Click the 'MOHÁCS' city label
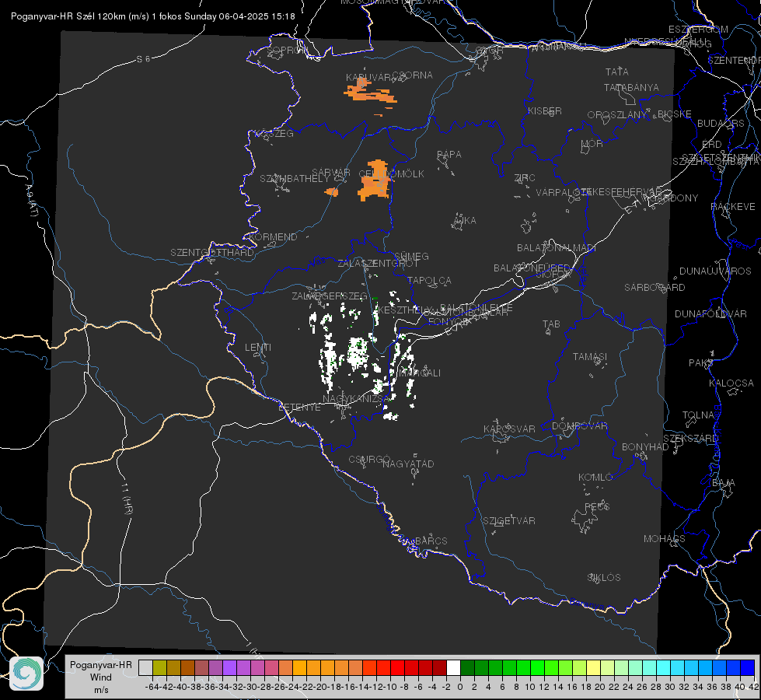Image resolution: width=761 pixels, height=700 pixels. pos(664,539)
